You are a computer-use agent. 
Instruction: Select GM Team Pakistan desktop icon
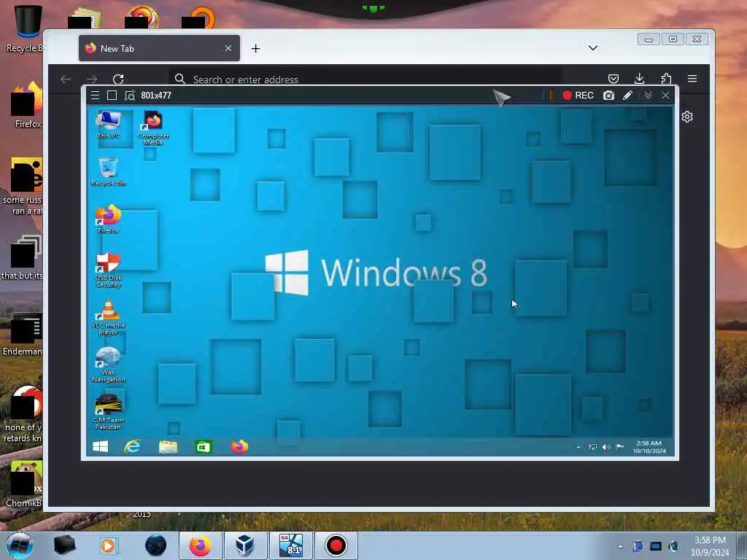tap(109, 413)
